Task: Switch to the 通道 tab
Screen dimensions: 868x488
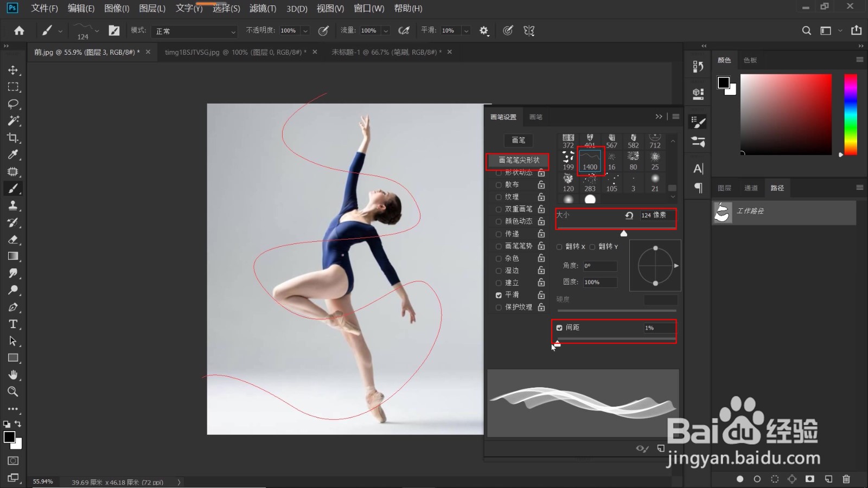Action: point(751,188)
